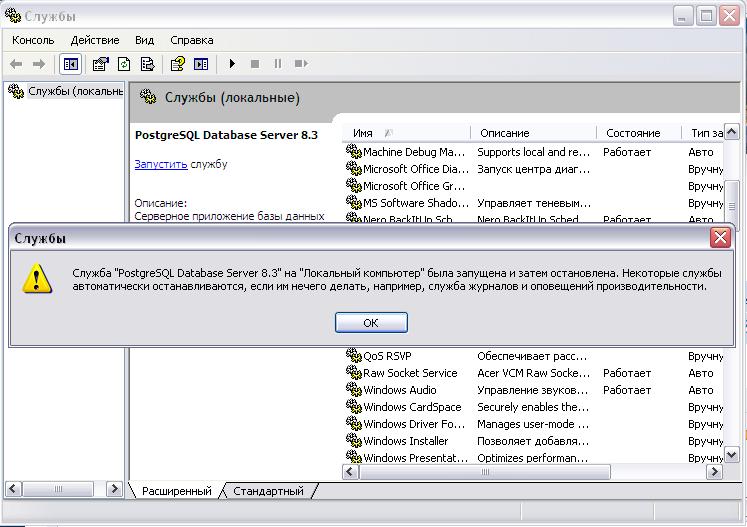
Task: Click the Back arrow in the toolbar
Action: coord(16,64)
